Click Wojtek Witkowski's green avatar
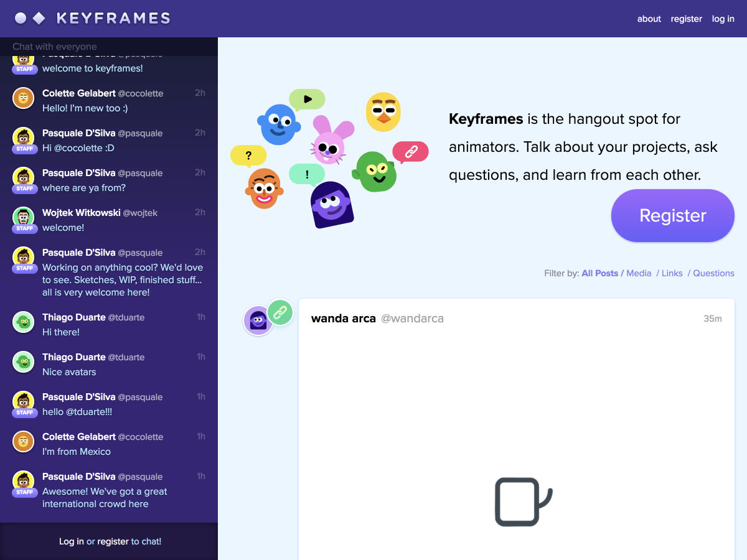This screenshot has height=560, width=747. (x=24, y=217)
